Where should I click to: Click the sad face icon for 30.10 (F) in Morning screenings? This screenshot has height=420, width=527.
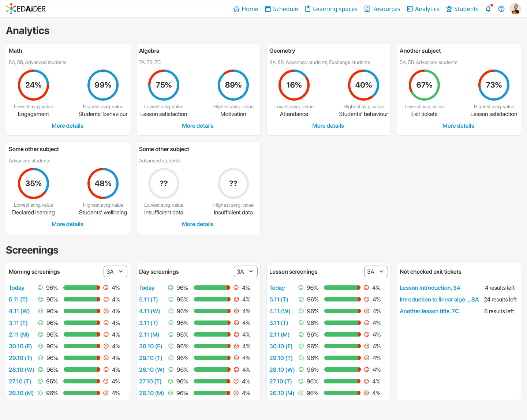106,346
